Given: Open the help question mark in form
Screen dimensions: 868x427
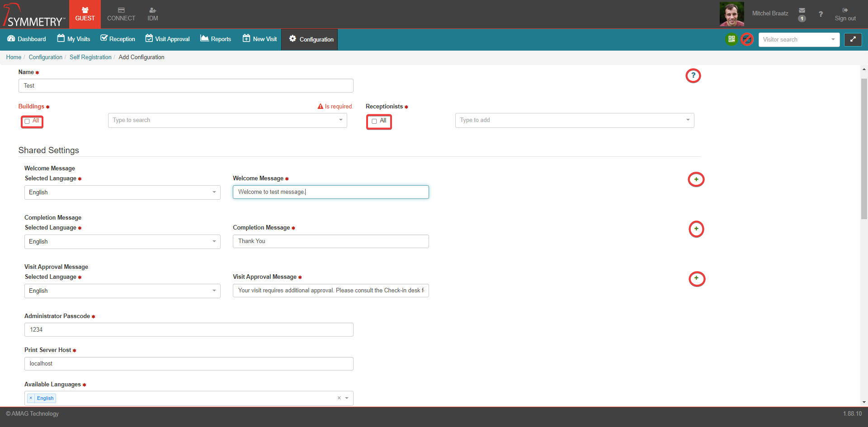Looking at the screenshot, I should [x=693, y=76].
